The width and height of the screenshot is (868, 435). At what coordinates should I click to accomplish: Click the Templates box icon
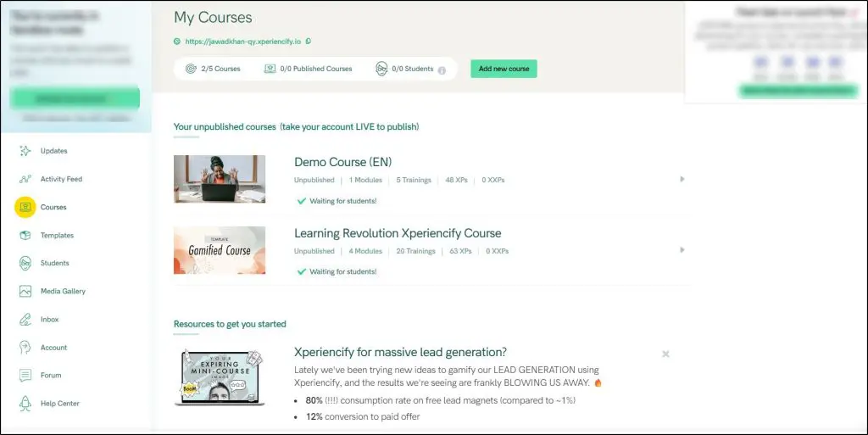[x=25, y=235]
